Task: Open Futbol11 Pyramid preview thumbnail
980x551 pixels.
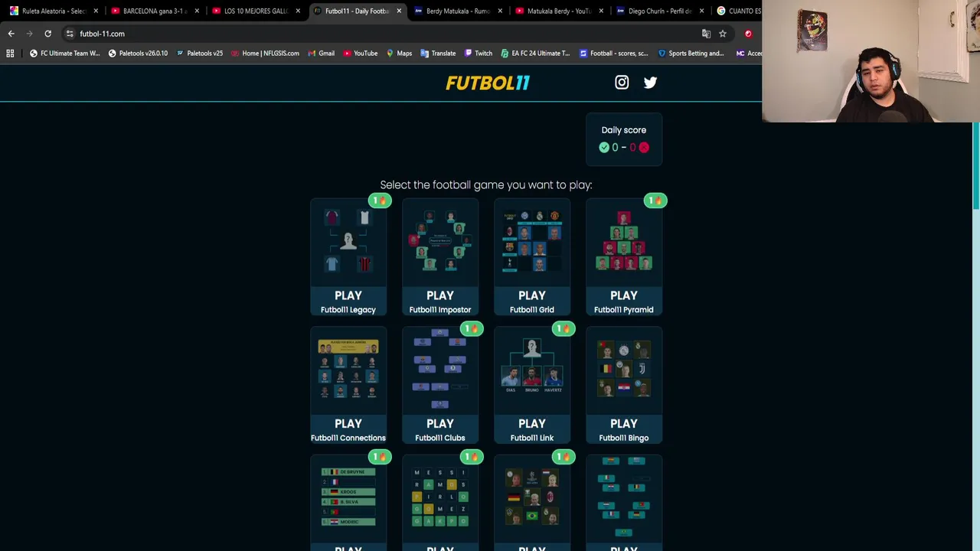Action: pos(624,242)
